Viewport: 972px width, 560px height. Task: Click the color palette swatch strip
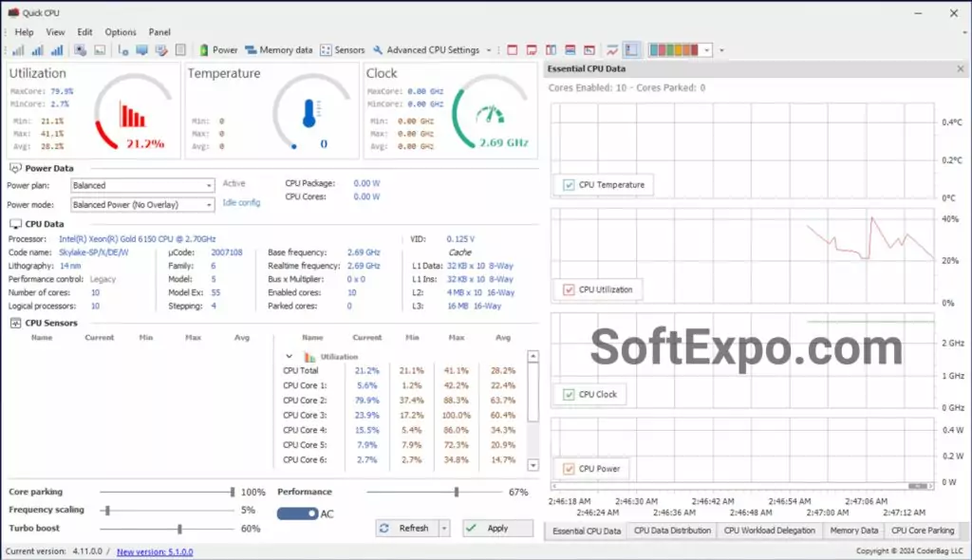[674, 48]
